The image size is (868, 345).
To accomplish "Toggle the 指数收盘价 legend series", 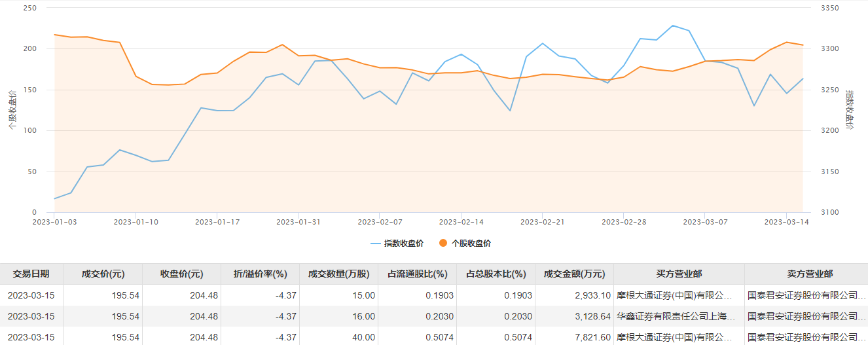I will pos(397,244).
